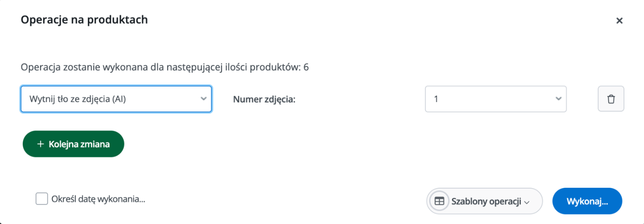Screen dimensions: 644x224
Task: Open the Wytnij tło ze zdjęcia operation dropdown
Action: (x=116, y=99)
